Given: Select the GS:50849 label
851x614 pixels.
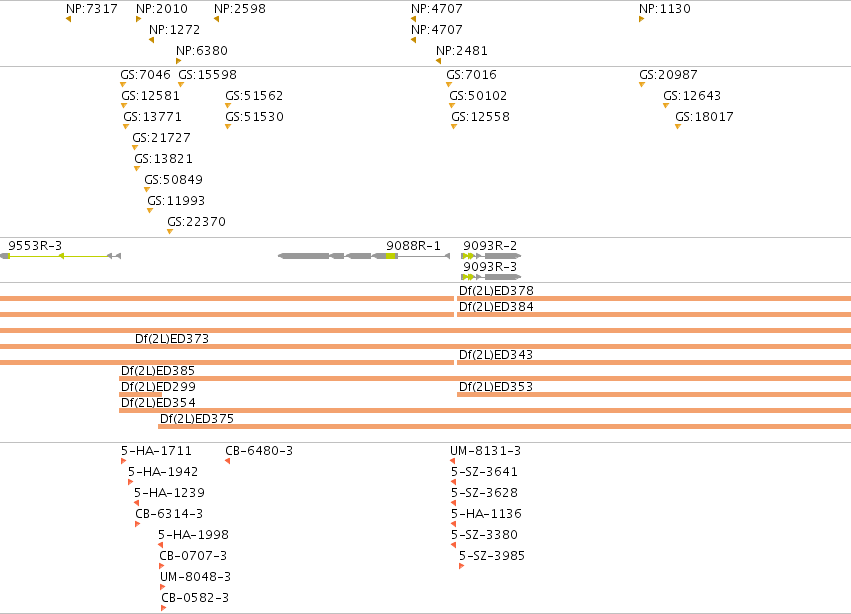Looking at the screenshot, I should click(173, 180).
